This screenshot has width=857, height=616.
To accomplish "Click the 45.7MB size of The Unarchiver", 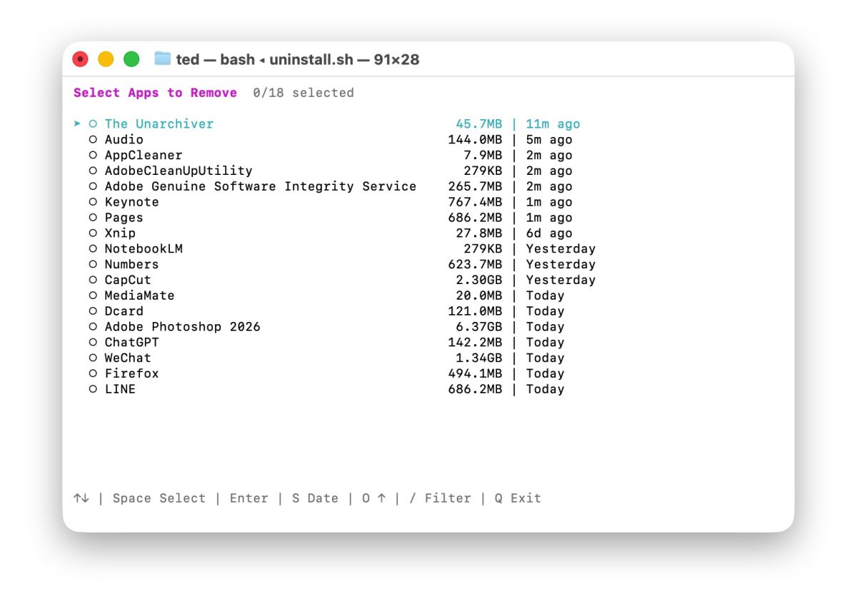I will tap(479, 124).
